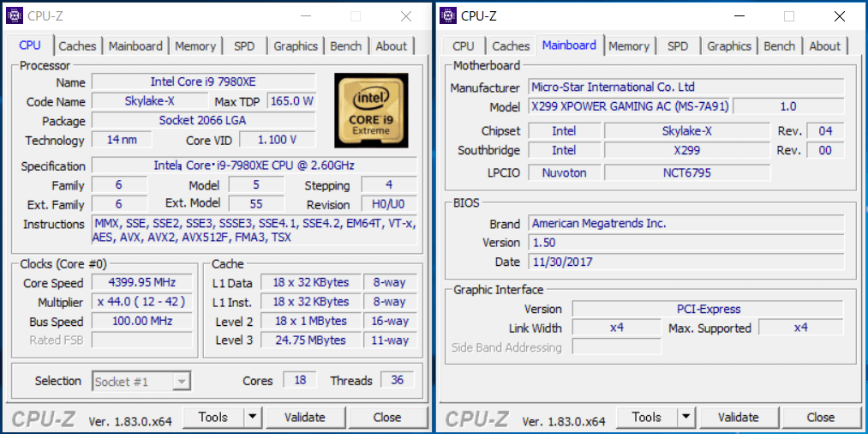Click the processor Name field Intel Core i9 7980XE
The width and height of the screenshot is (868, 434).
[x=203, y=81]
